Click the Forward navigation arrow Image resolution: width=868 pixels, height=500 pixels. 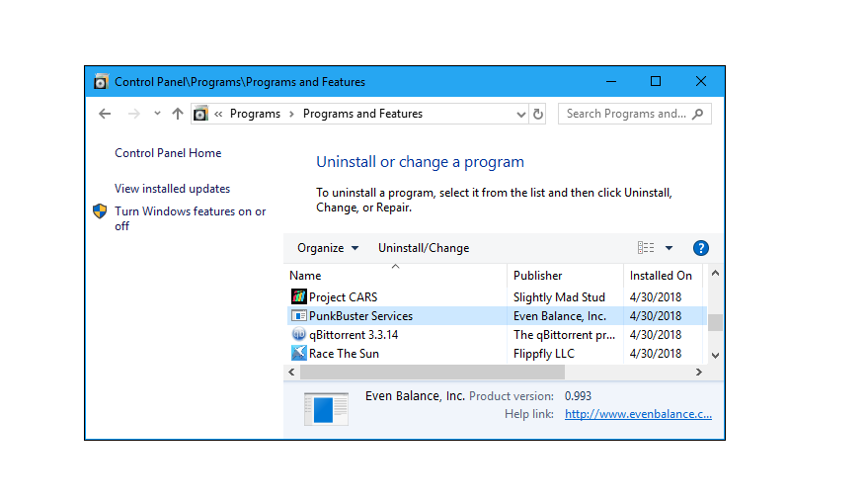pos(133,114)
